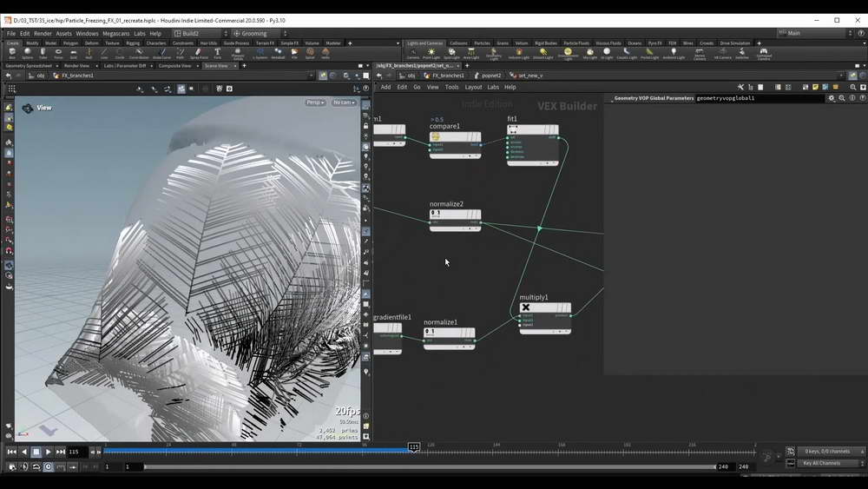
Task: Open the Rigid Bodies shelf tab
Action: point(546,43)
